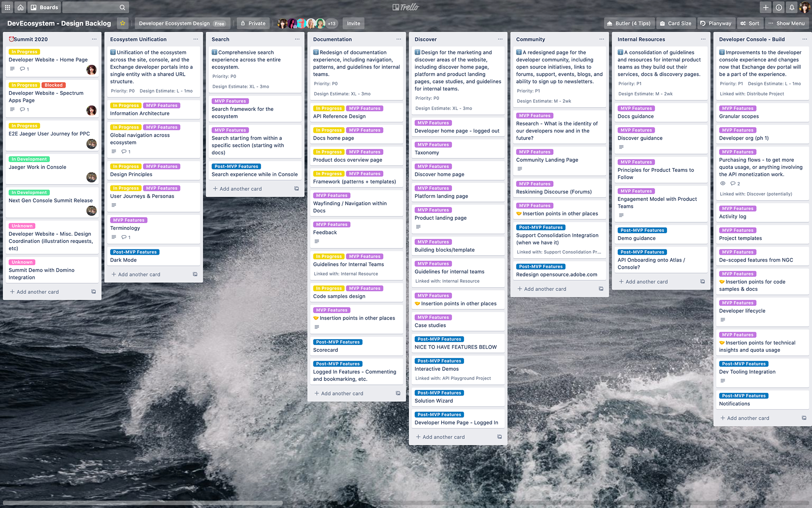Open the Taxonomy card
Image resolution: width=812 pixels, height=508 pixels.
pyautogui.click(x=458, y=149)
